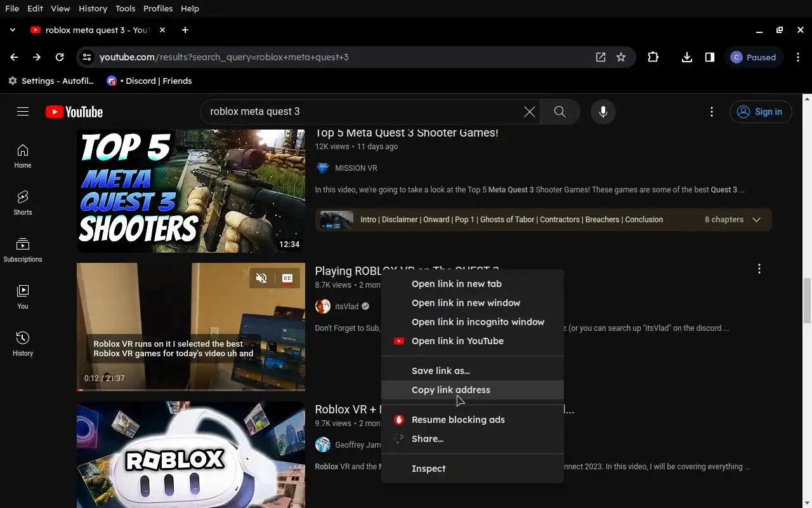Open the browser three-dot menu
The width and height of the screenshot is (812, 508).
(798, 57)
